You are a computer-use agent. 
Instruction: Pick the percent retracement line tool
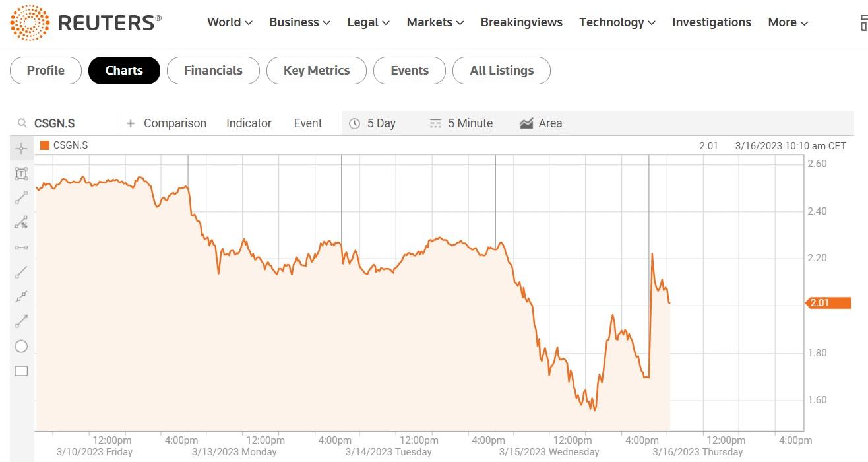pyautogui.click(x=21, y=222)
